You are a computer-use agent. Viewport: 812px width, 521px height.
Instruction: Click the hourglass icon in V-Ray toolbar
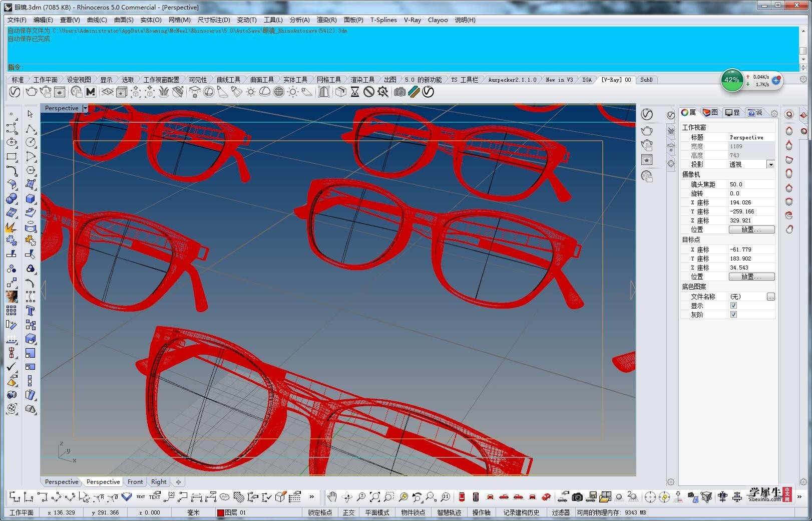(355, 92)
